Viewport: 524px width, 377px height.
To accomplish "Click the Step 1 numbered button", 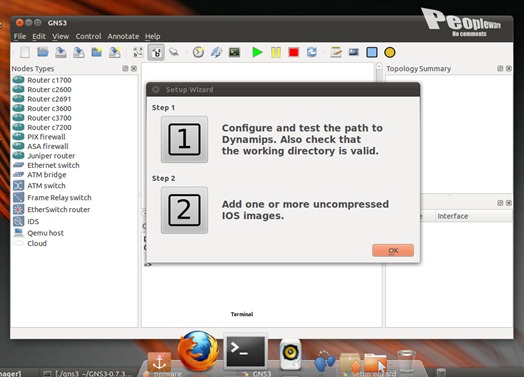I will [x=184, y=139].
